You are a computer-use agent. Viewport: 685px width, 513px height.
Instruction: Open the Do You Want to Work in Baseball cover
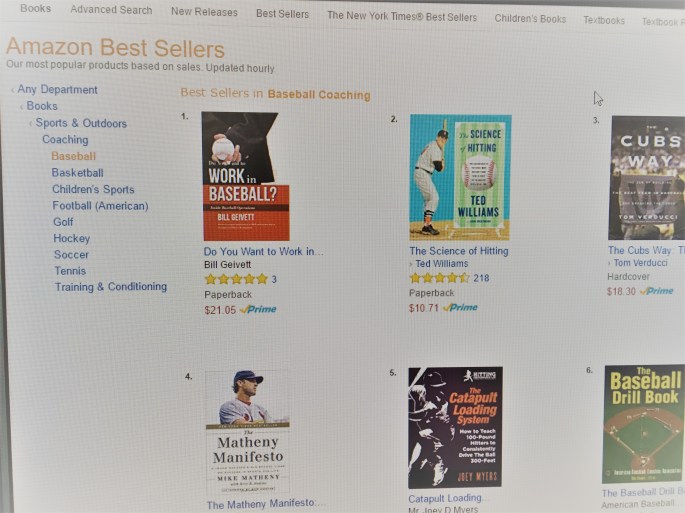[x=245, y=175]
